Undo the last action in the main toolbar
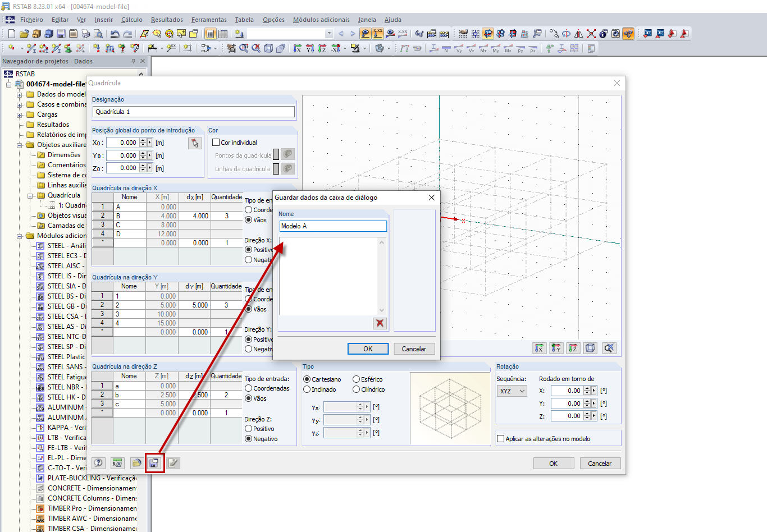Screen dimensions: 767x532 click(x=115, y=34)
